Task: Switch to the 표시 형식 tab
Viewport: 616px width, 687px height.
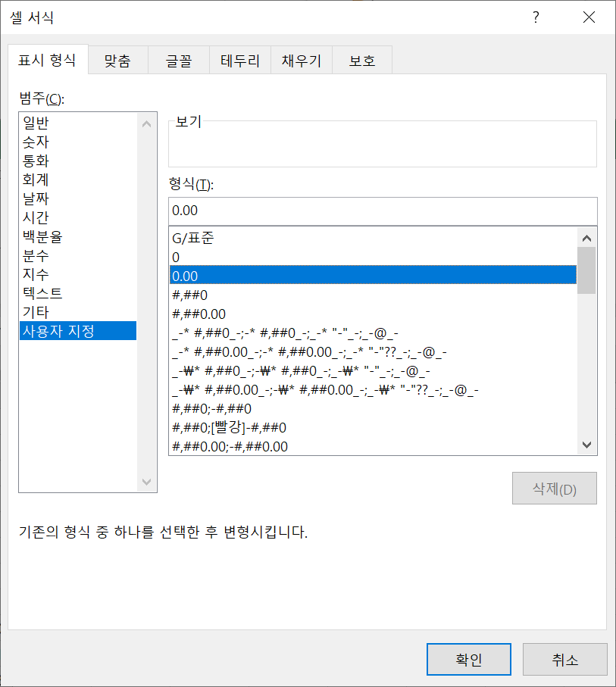Action: 48,60
